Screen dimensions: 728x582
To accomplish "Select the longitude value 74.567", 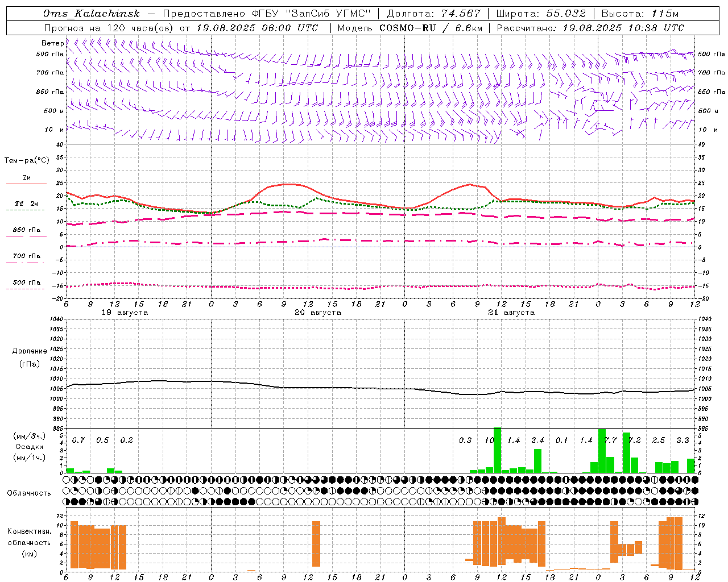I will (x=461, y=14).
